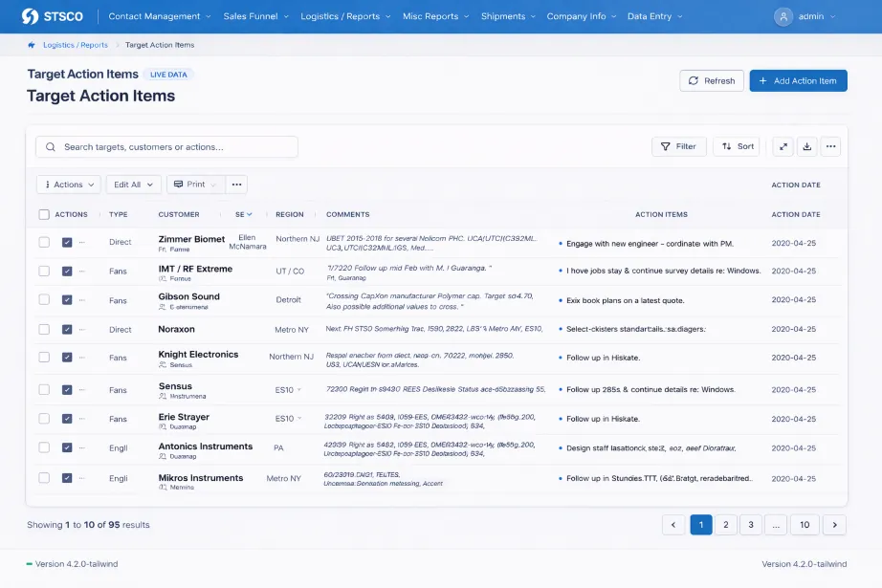The image size is (882, 588).
Task: Open the Misc Reports menu
Action: coord(436,16)
